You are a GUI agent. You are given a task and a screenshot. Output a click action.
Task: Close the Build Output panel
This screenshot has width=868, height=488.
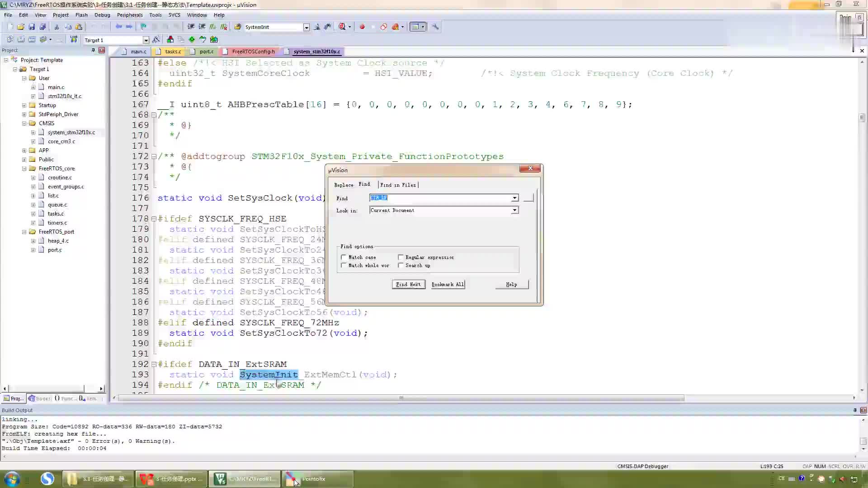(863, 410)
